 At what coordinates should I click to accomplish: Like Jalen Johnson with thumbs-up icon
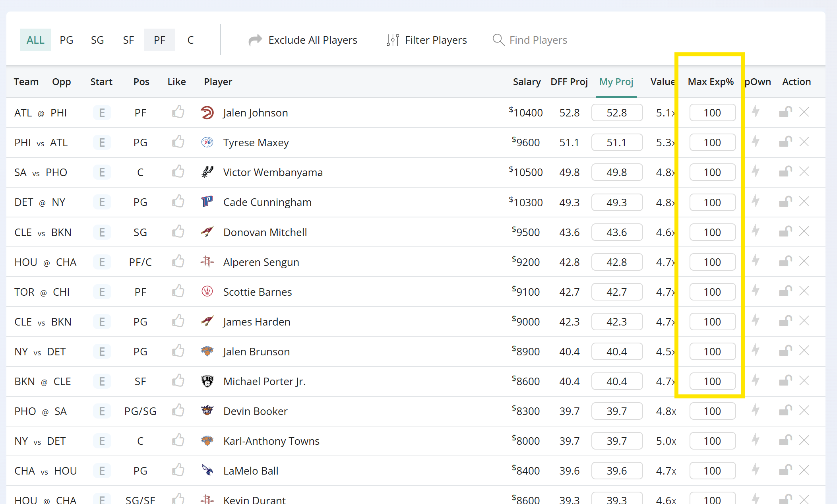pyautogui.click(x=178, y=112)
